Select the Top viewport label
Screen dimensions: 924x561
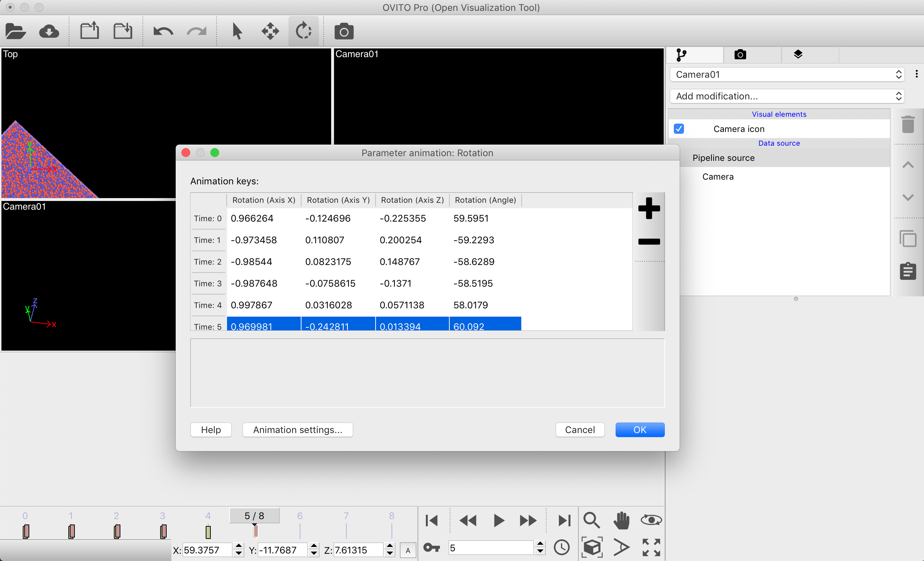pyautogui.click(x=10, y=53)
